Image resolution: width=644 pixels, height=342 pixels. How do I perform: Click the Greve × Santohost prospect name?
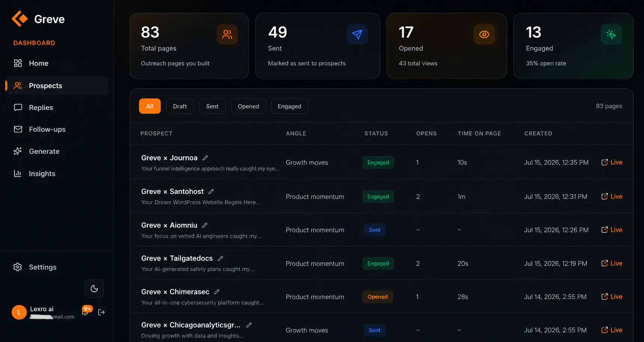pyautogui.click(x=173, y=192)
